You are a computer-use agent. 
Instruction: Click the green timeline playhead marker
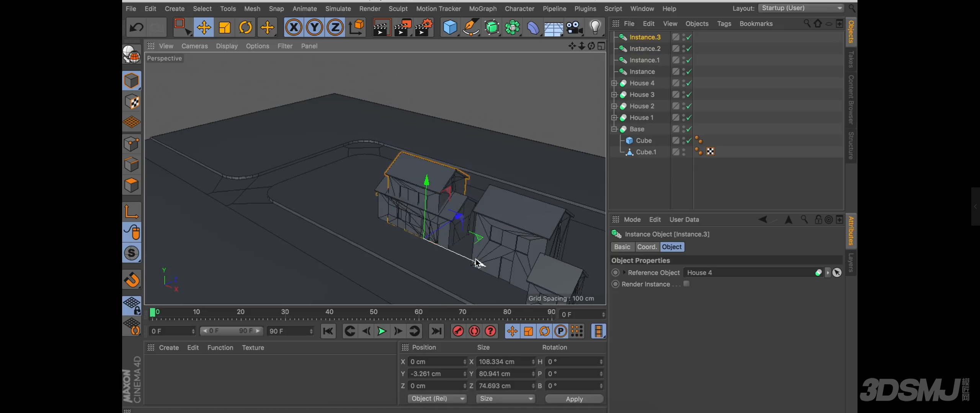152,312
